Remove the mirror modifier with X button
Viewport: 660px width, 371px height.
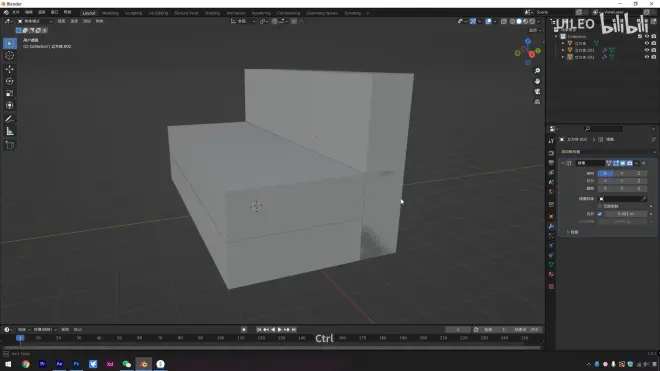[x=644, y=163]
